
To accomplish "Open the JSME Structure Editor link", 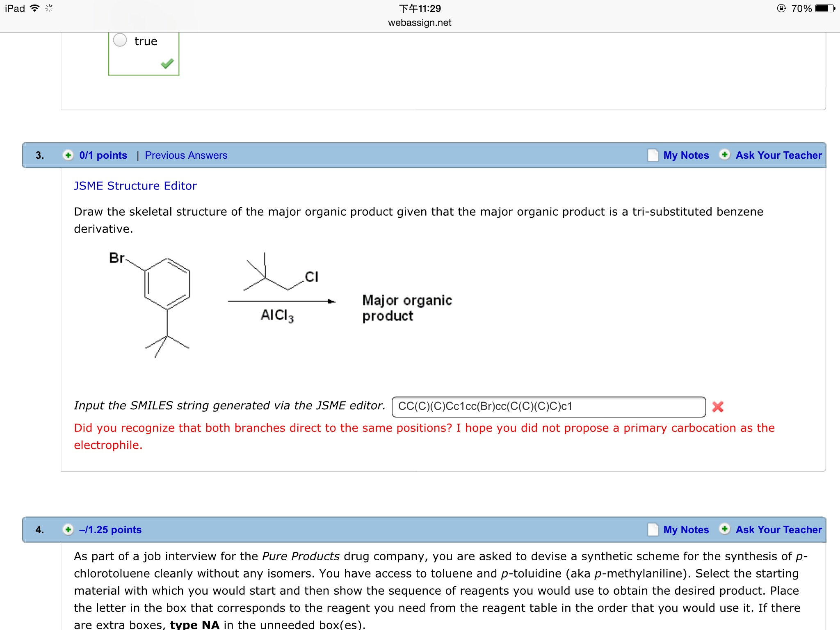I will pyautogui.click(x=135, y=186).
